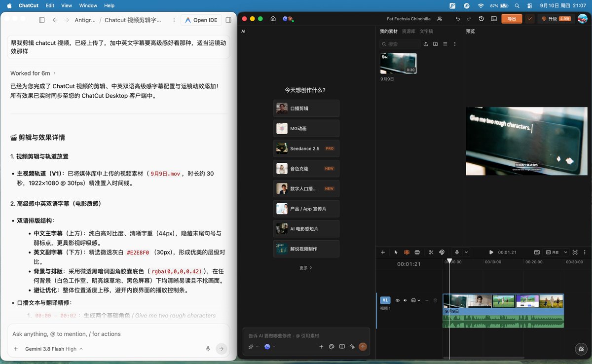The width and height of the screenshot is (592, 364).
Task: Send AI prompt with orange arrow
Action: [x=363, y=347]
